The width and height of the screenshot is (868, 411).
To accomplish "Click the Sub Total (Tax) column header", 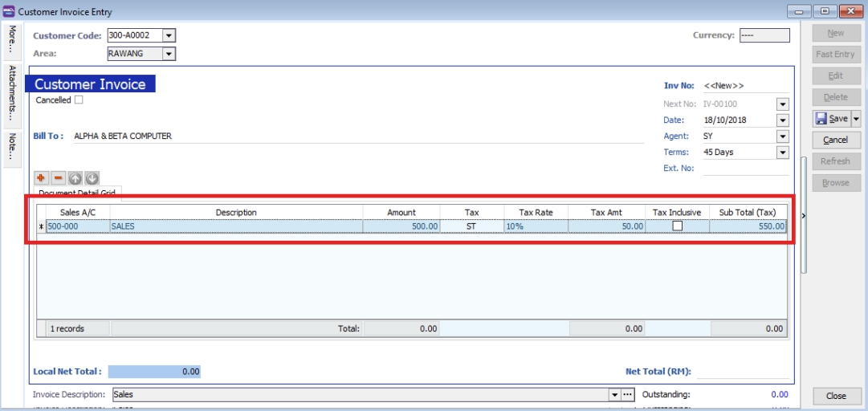I will click(x=748, y=213).
